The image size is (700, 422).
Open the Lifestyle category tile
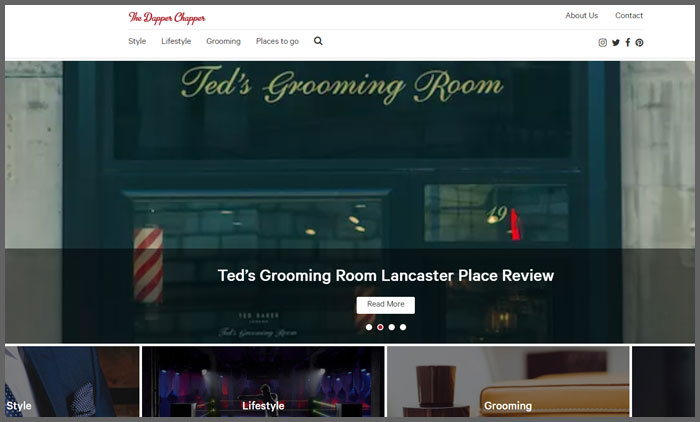point(263,382)
